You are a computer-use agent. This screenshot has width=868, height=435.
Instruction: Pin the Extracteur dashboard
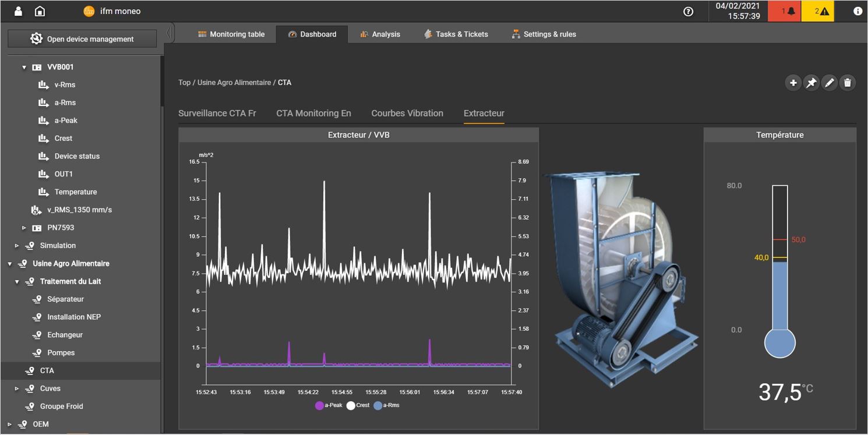(x=811, y=83)
